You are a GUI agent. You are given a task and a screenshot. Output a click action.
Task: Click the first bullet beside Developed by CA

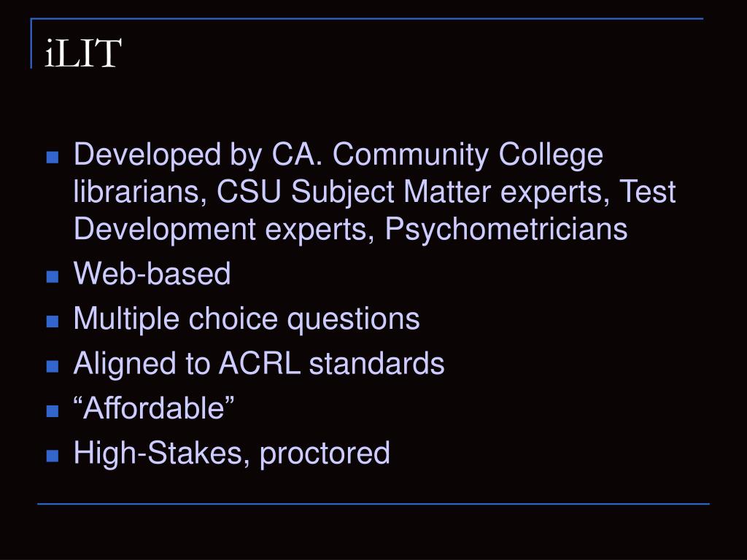point(53,157)
